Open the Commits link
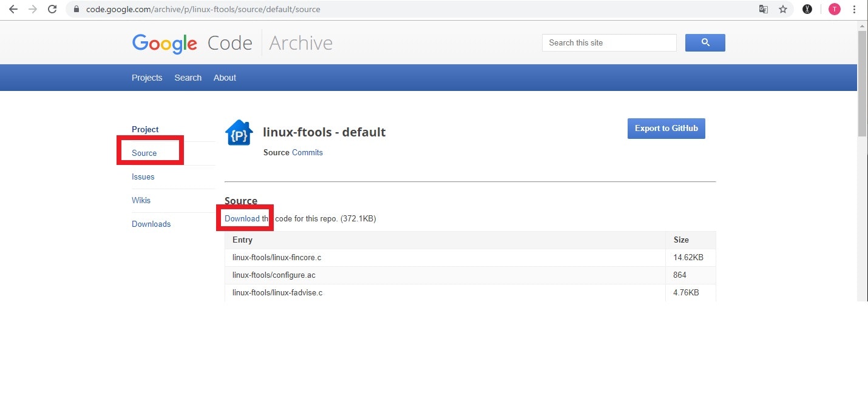Screen dimensions: 868x393 [307, 152]
